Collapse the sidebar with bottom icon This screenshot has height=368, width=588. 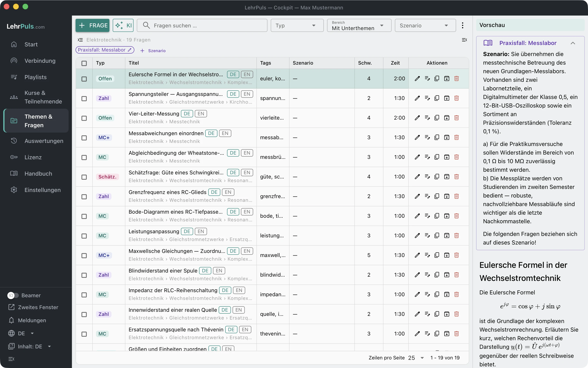[x=11, y=359]
